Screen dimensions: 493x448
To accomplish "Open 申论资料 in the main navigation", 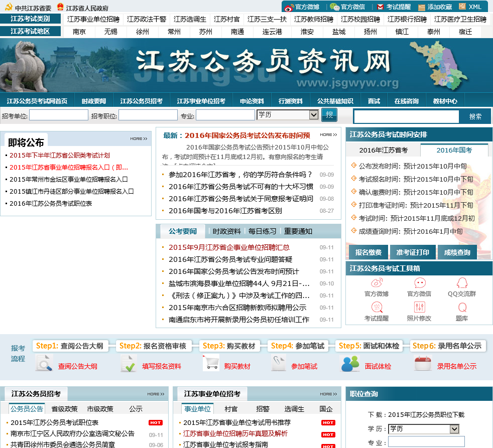I will point(252,101).
